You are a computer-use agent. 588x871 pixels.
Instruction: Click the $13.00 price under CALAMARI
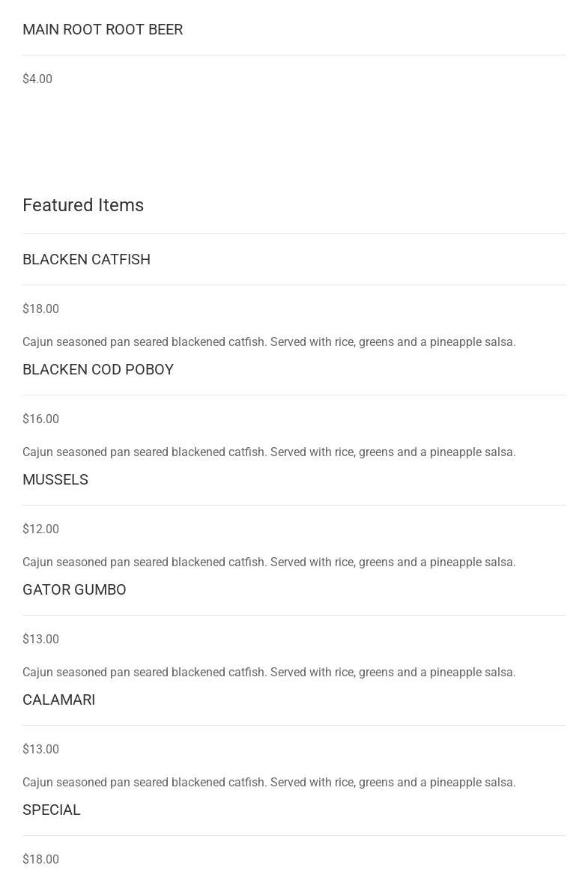click(x=40, y=749)
